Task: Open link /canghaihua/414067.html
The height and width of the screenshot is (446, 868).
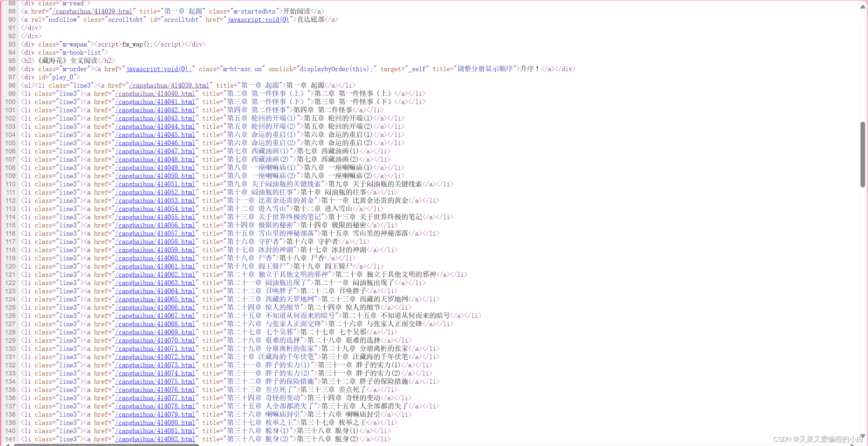Action: pyautogui.click(x=155, y=316)
